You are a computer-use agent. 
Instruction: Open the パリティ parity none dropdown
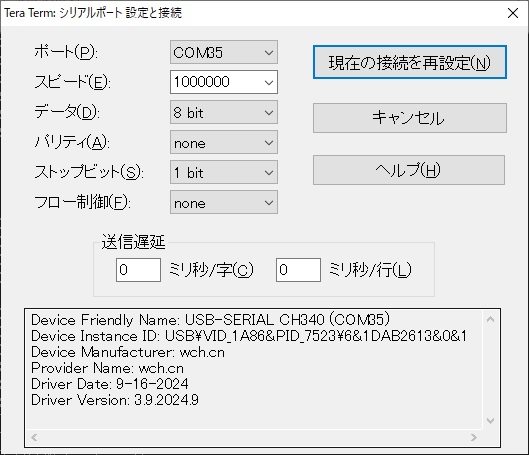tap(224, 142)
